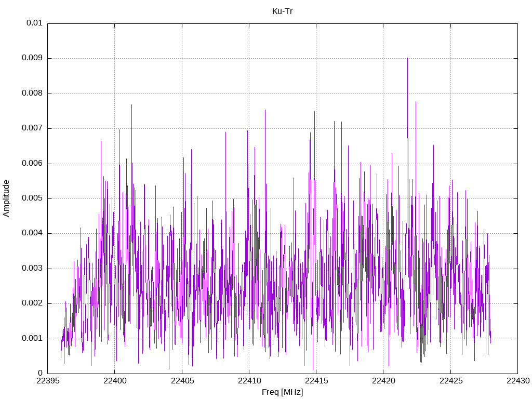Click the 0.009 y-axis tick label
Screen dimensions: 532x399
pos(32,58)
